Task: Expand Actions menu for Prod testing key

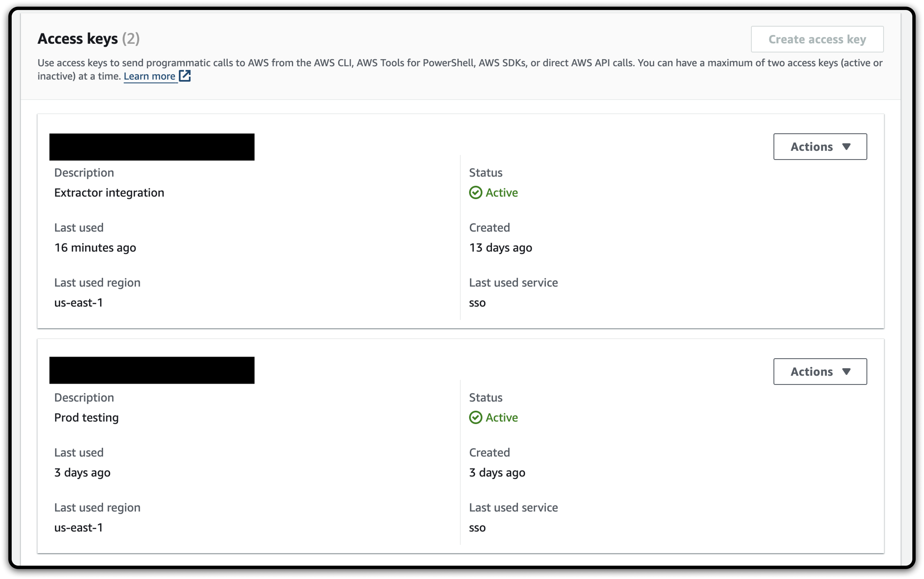Action: 820,371
